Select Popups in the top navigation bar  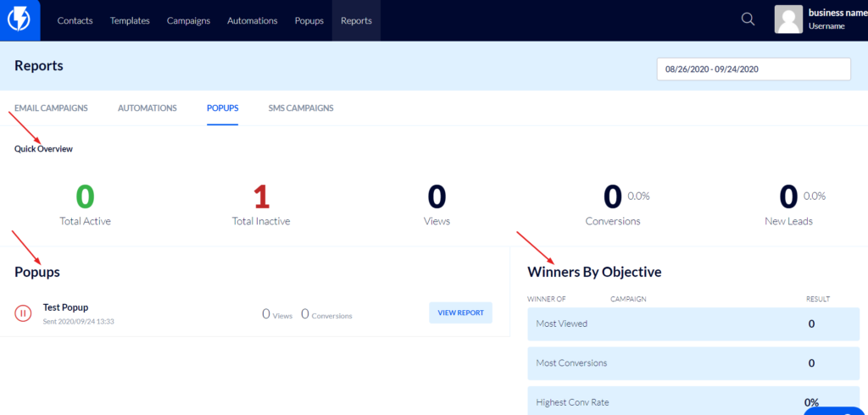click(x=309, y=20)
